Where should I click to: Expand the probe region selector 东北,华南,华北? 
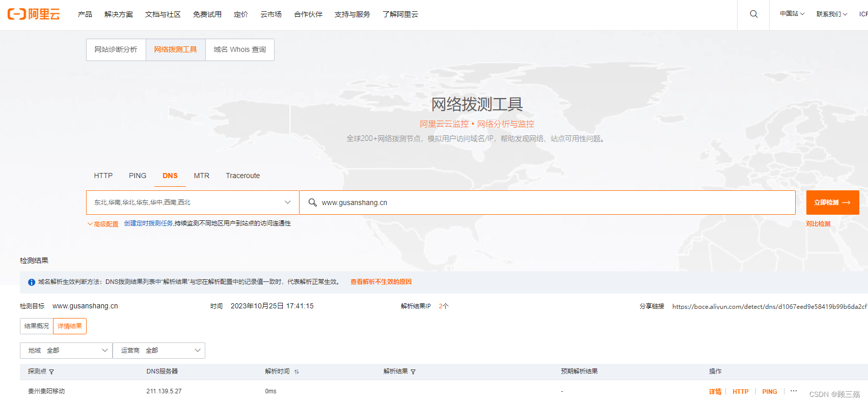point(193,203)
